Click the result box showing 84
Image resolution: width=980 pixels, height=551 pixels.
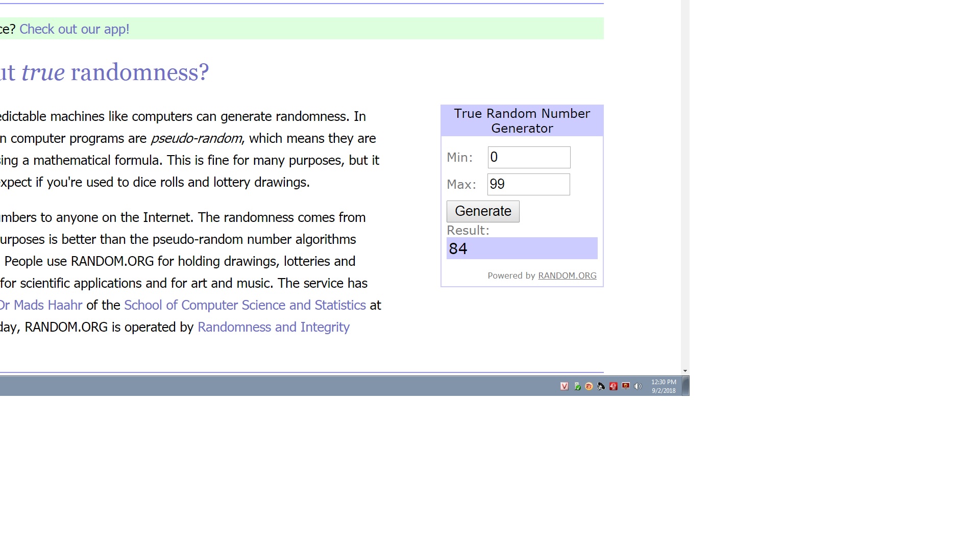522,248
